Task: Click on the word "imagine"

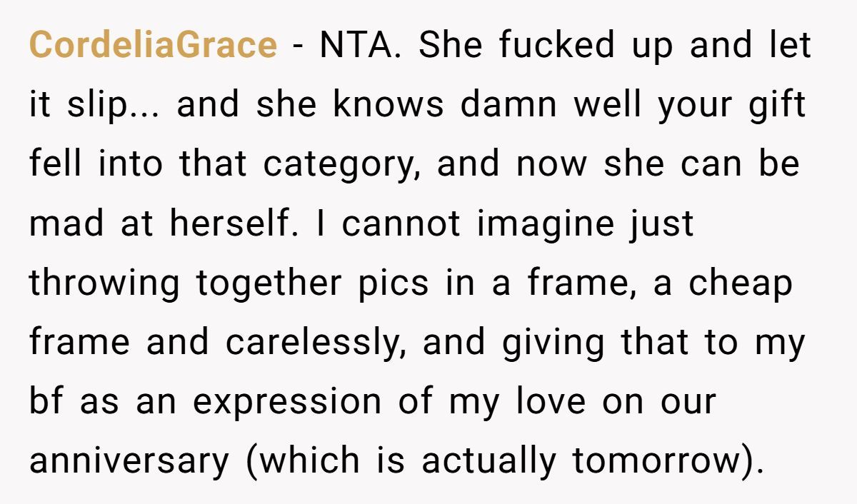Action: [545, 224]
